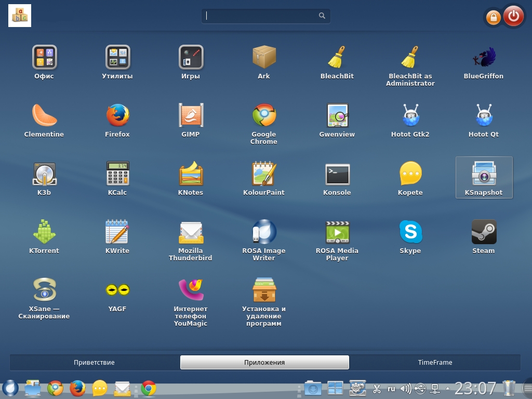This screenshot has width=532, height=399.
Task: Expand the Игры application group
Action: point(191,58)
